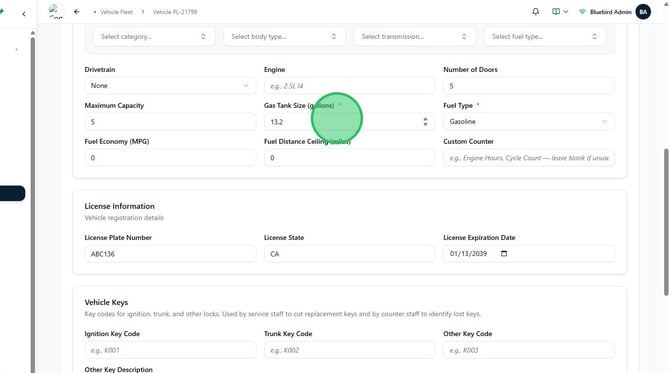Expand the Drivetrain dropdown
This screenshot has width=670, height=373.
(x=170, y=85)
